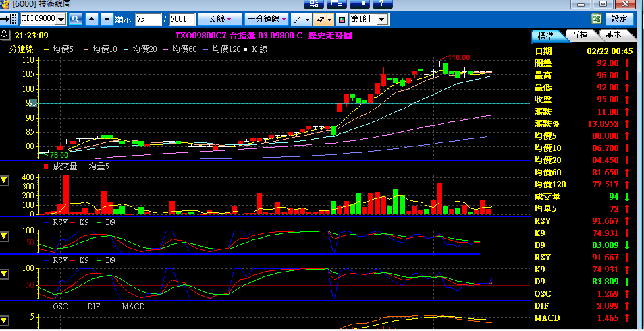
Task: Click the 收盤 95.00 row
Action: point(583,100)
